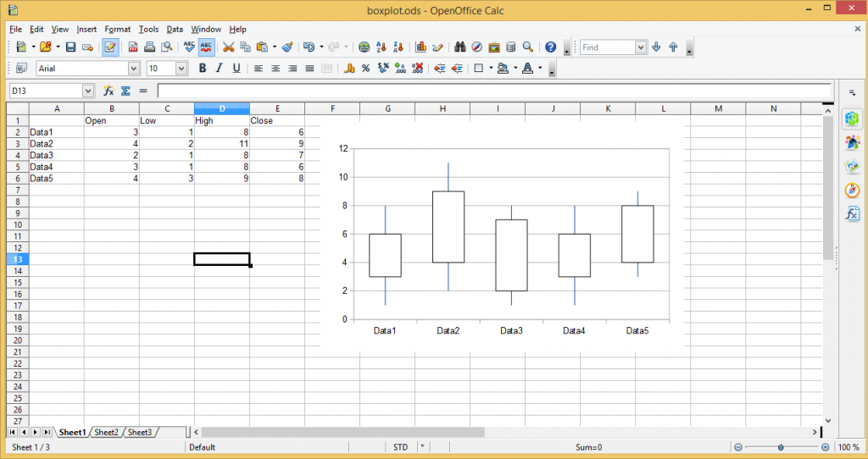Open the Function Wizard beside the Name Box
868x459 pixels.
click(108, 91)
